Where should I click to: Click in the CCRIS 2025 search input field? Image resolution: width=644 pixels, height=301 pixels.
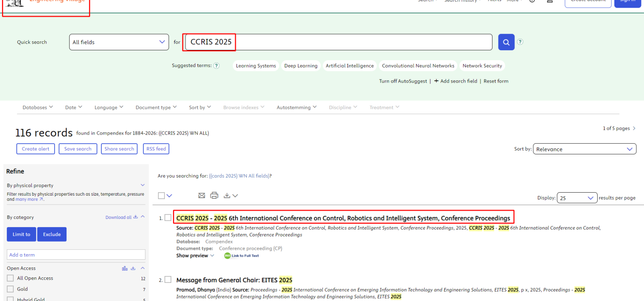(338, 42)
